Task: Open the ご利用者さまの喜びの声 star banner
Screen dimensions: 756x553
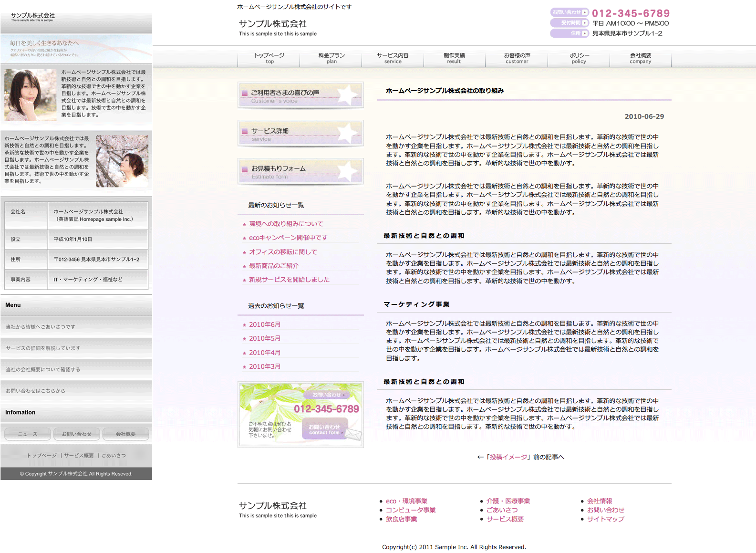Action: 300,95
